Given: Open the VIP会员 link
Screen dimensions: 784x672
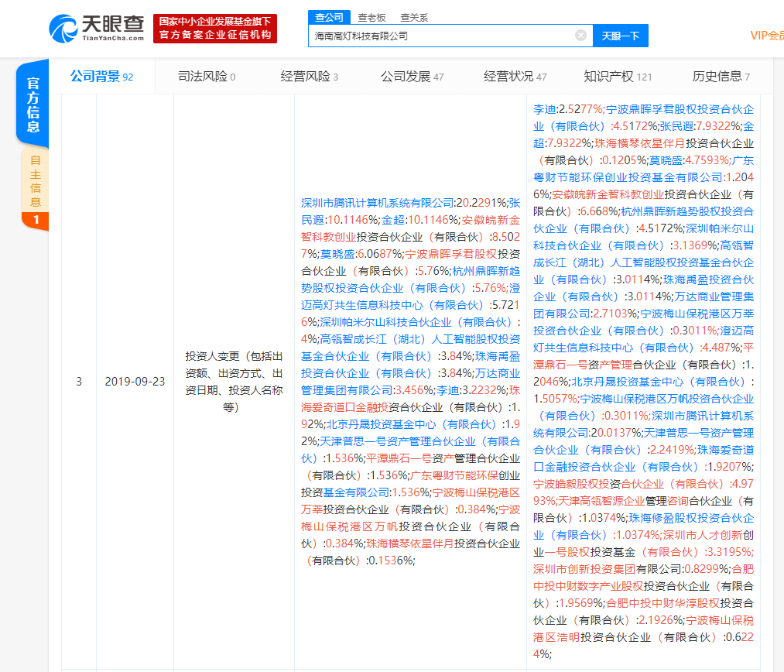Looking at the screenshot, I should tap(767, 36).
